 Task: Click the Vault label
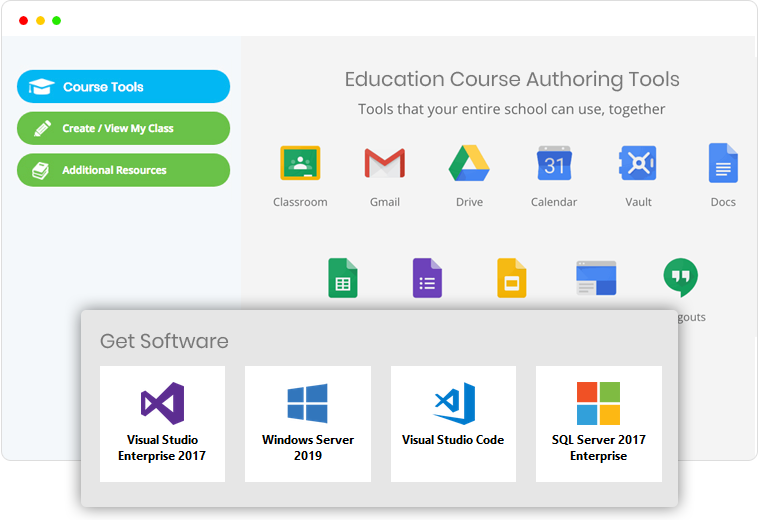pos(638,202)
